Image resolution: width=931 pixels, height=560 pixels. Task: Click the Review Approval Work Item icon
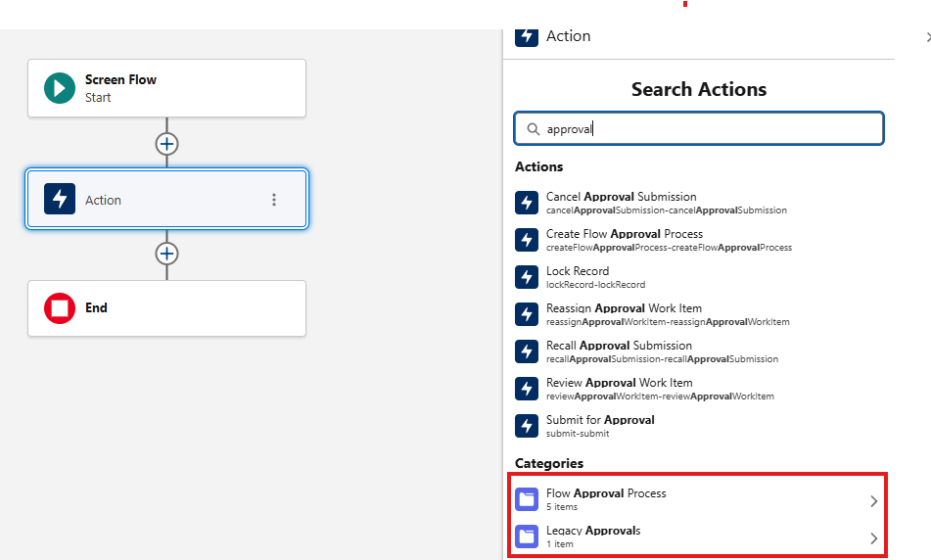tap(527, 389)
